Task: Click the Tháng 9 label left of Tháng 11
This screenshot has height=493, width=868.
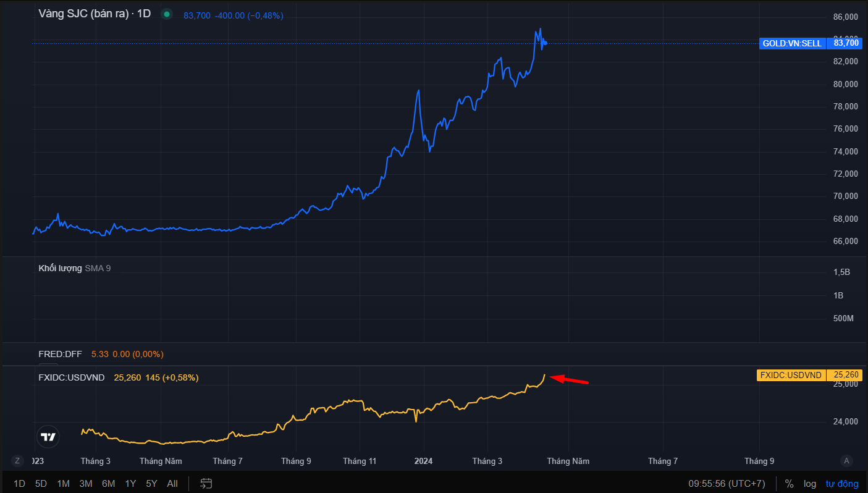Action: pyautogui.click(x=296, y=461)
